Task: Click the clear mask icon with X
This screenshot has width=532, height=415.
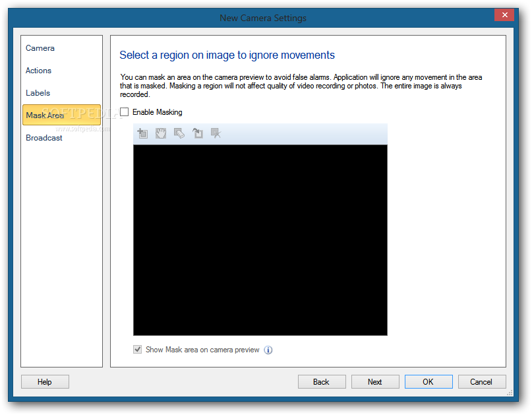Action: click(x=216, y=133)
